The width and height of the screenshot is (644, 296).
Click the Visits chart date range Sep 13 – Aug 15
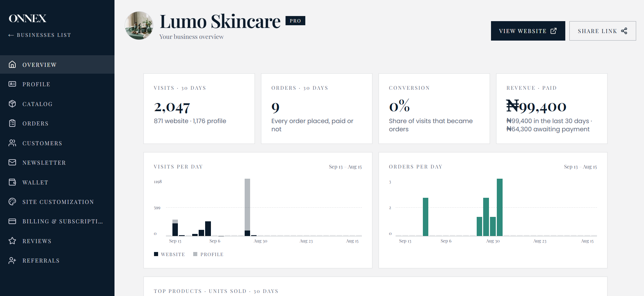[346, 167]
